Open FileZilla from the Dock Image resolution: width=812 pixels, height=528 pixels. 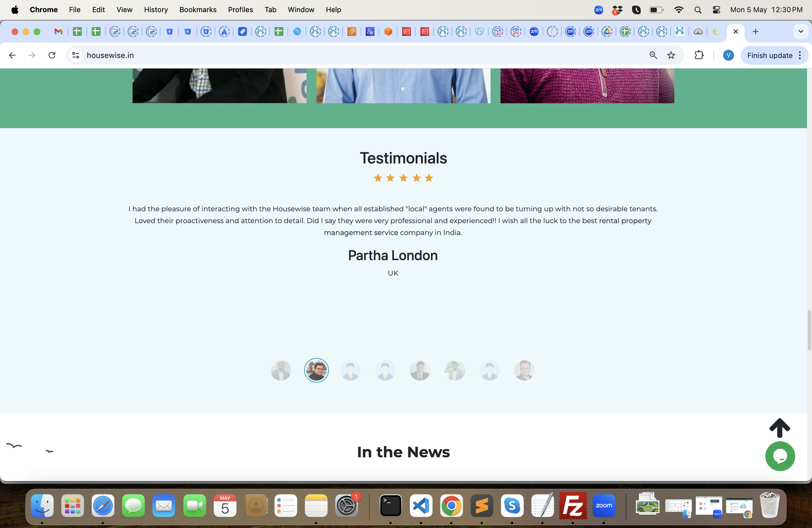pos(573,505)
